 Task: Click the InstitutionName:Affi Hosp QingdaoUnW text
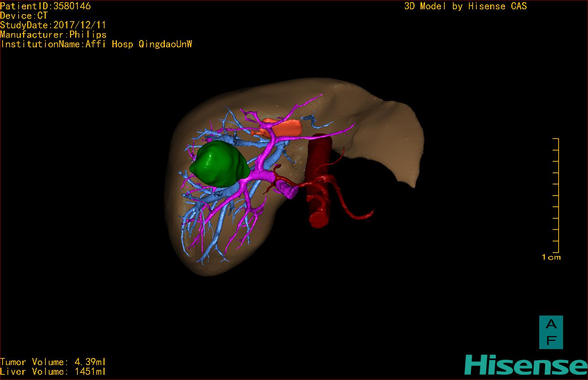[x=96, y=44]
